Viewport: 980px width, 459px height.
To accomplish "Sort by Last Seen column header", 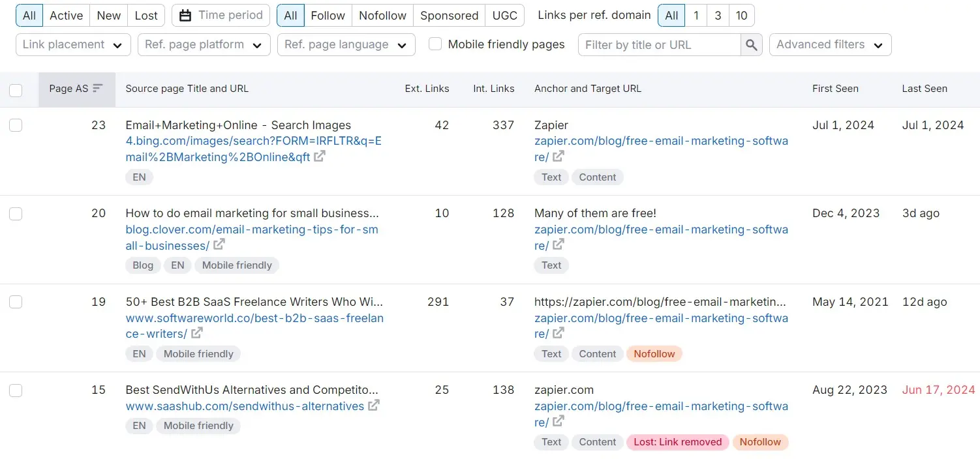I will [925, 89].
